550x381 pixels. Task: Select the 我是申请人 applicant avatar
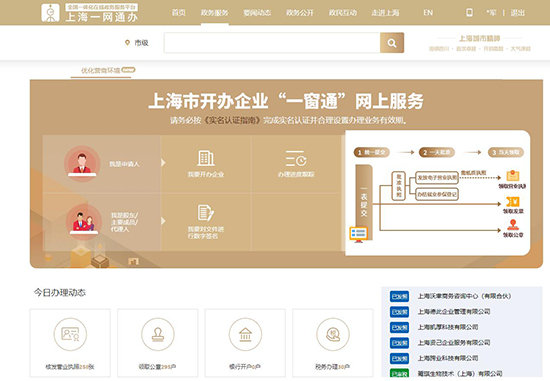click(x=82, y=163)
